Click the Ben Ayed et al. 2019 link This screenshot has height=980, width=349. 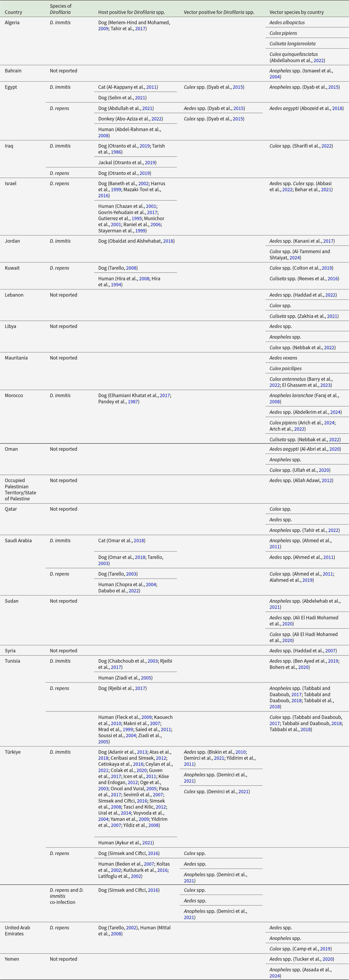pyautogui.click(x=333, y=661)
